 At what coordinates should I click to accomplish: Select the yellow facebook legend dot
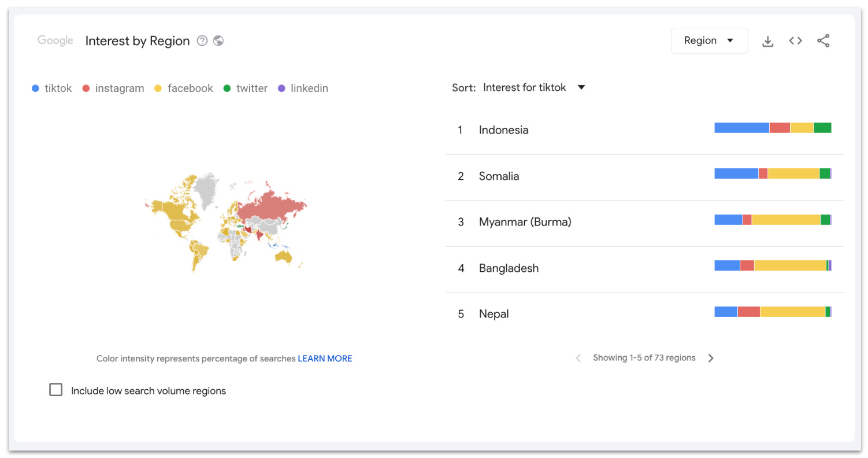(x=158, y=88)
